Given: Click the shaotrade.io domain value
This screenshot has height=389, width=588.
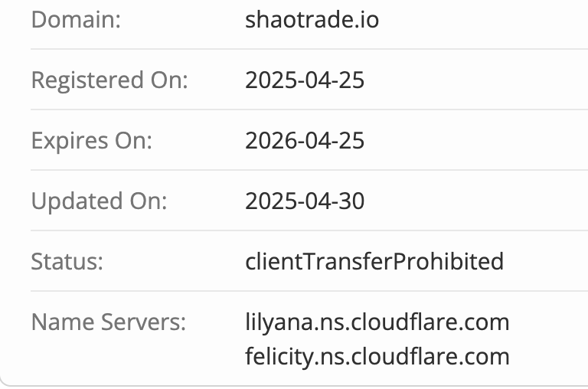Looking at the screenshot, I should point(312,19).
